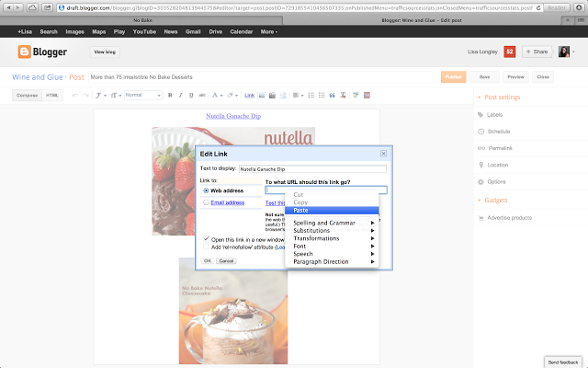This screenshot has width=588, height=368.
Task: Open the font size dropdown
Action: point(116,96)
